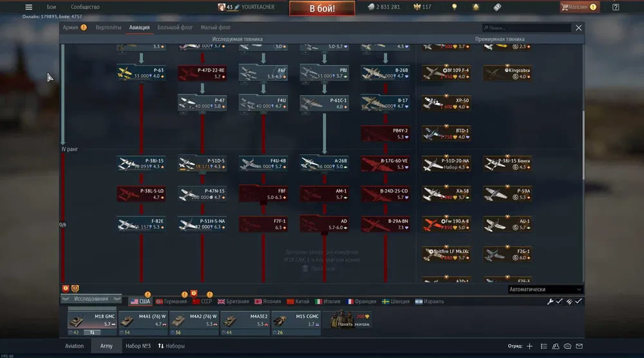Switch to the Армия tab

point(70,28)
